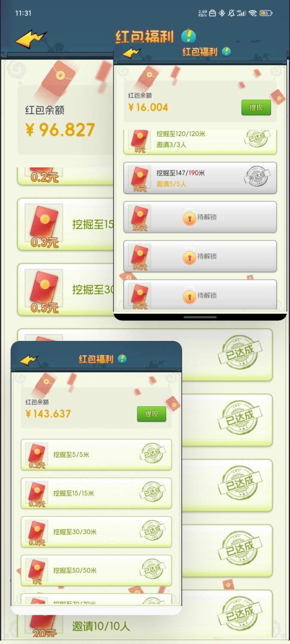Select the 挖掘至5/5米 reward row

[x=96, y=455]
